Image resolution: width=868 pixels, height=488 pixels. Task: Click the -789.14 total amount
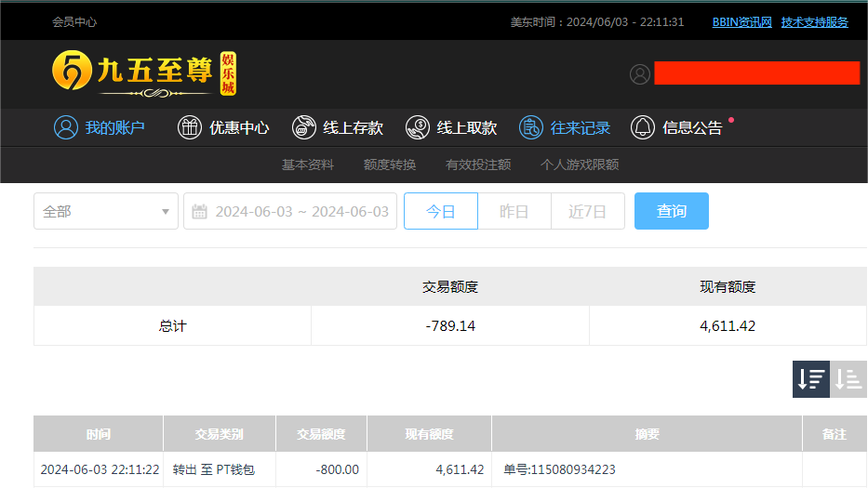tap(450, 326)
